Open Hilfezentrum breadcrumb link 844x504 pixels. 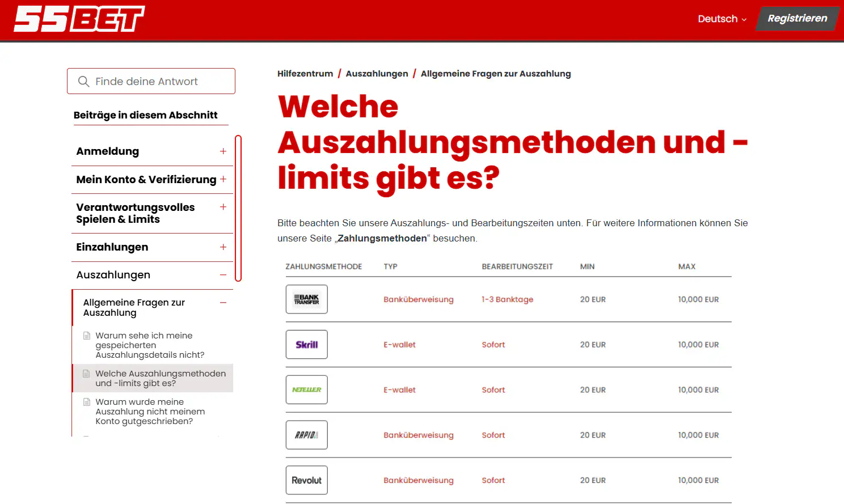[305, 74]
